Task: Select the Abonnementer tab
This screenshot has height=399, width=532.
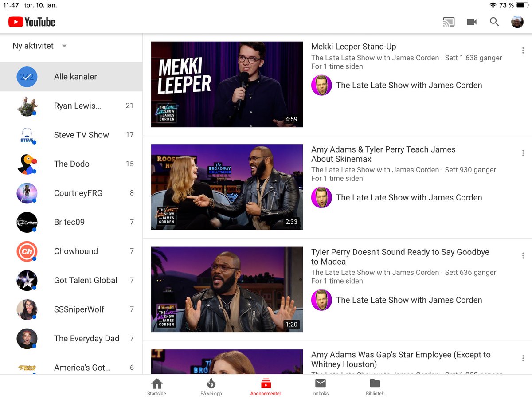Action: (x=266, y=387)
